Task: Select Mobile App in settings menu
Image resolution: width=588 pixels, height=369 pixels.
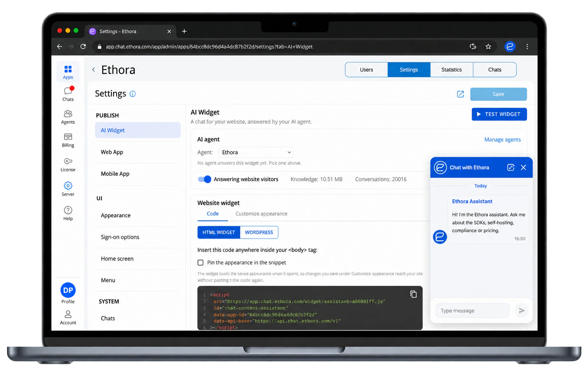Action: pos(138,174)
